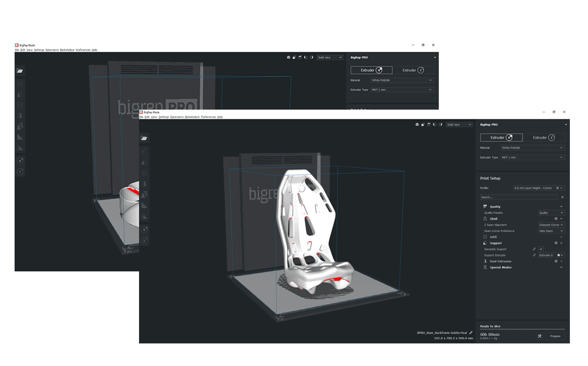Viewport: 588px width, 366px height.
Task: Click Support section icon
Action: pos(485,243)
